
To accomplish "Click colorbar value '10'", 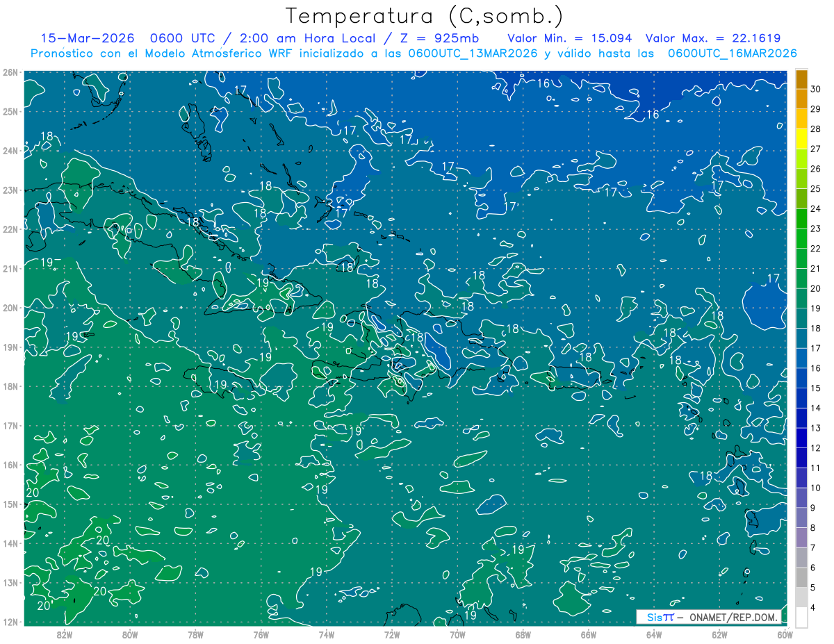I will click(816, 488).
